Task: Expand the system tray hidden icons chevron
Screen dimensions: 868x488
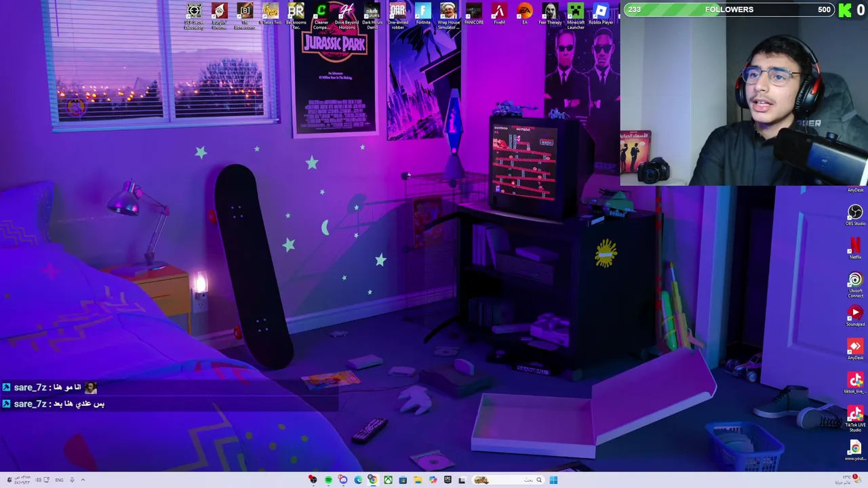Action: [x=83, y=480]
